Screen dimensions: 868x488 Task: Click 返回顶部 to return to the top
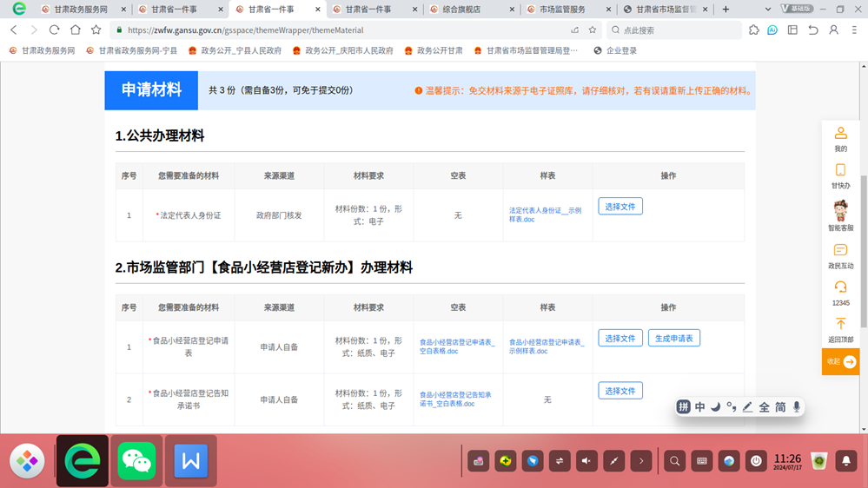[x=840, y=330]
